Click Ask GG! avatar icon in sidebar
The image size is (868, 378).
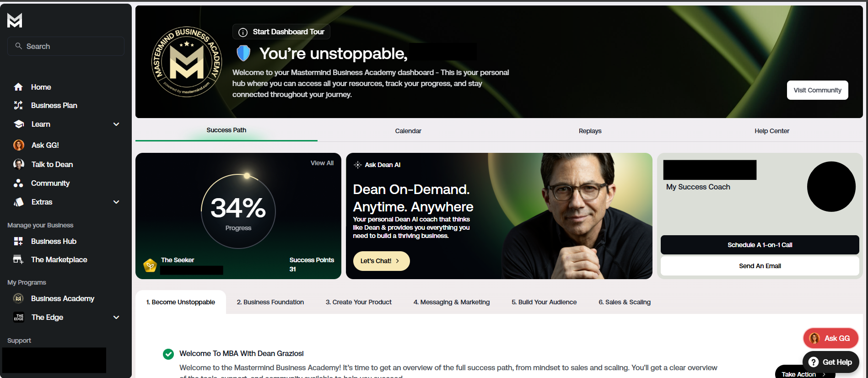point(19,145)
